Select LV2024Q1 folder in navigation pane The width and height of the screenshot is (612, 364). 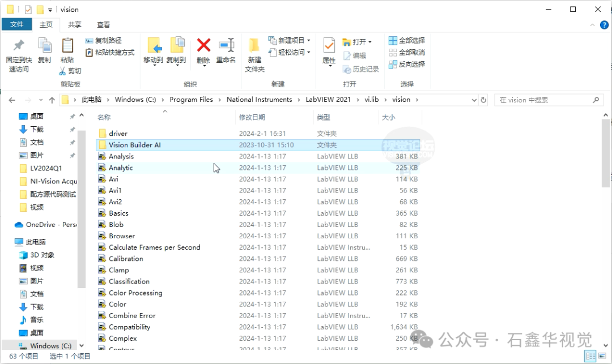coord(41,168)
